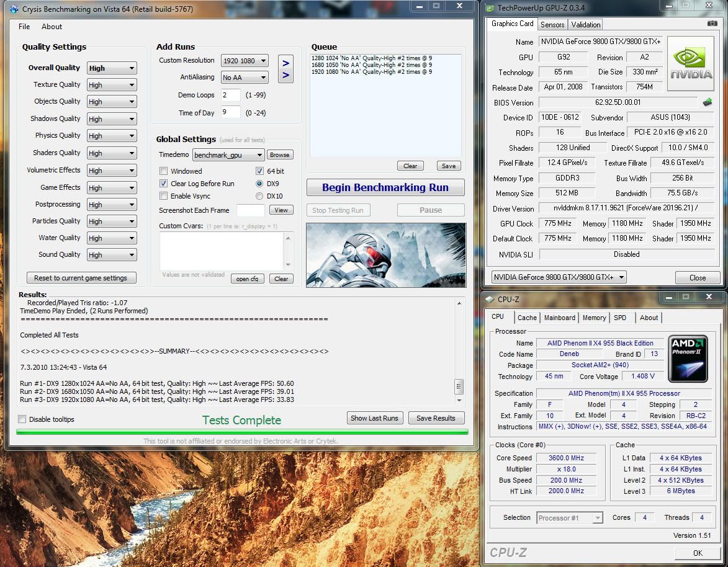The image size is (728, 567).
Task: Click the BIOS Version value 62.92.5D.00.01
Action: click(618, 102)
